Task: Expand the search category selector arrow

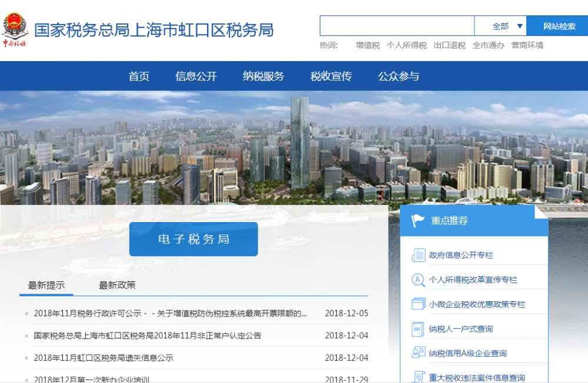Action: [519, 26]
